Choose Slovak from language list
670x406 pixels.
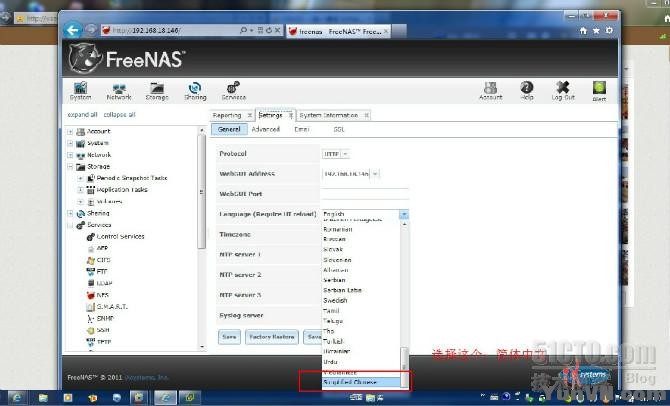[x=361, y=249]
